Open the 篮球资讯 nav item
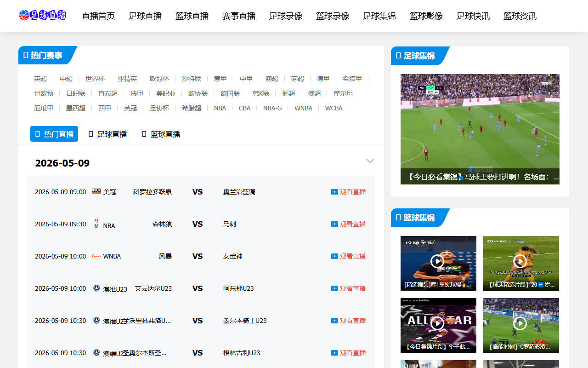 tap(520, 16)
